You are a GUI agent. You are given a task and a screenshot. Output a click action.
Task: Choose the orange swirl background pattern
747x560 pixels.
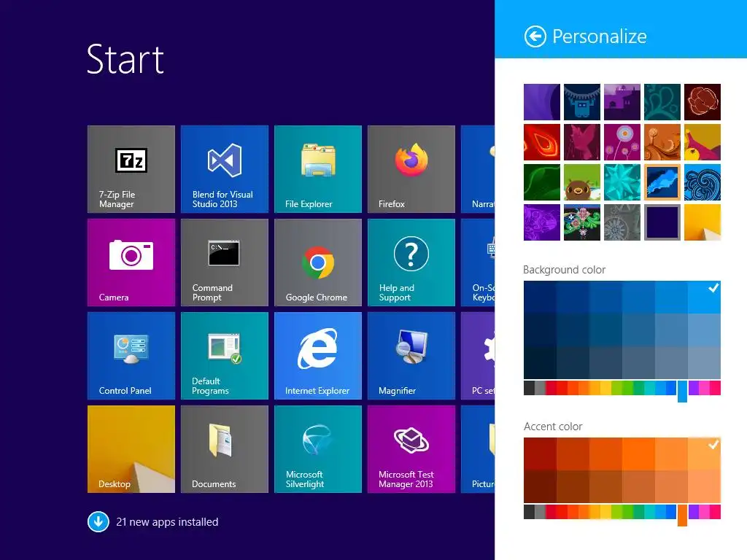click(x=662, y=142)
